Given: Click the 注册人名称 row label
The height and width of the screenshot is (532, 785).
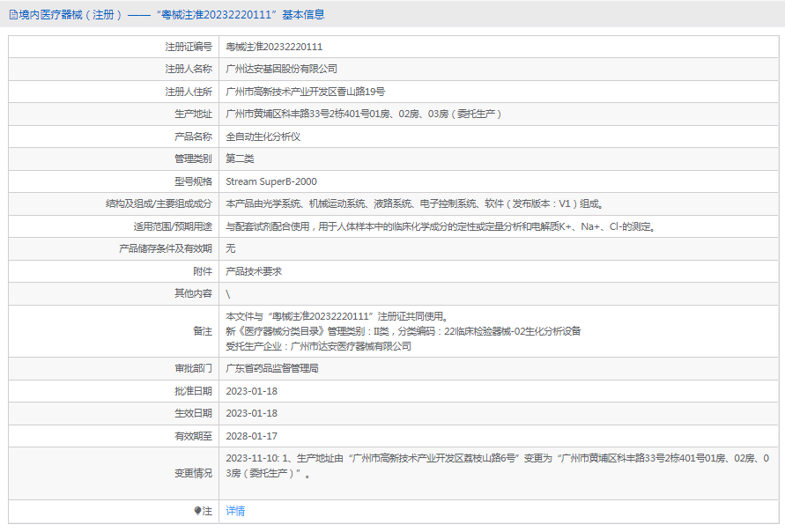Looking at the screenshot, I should tap(189, 69).
